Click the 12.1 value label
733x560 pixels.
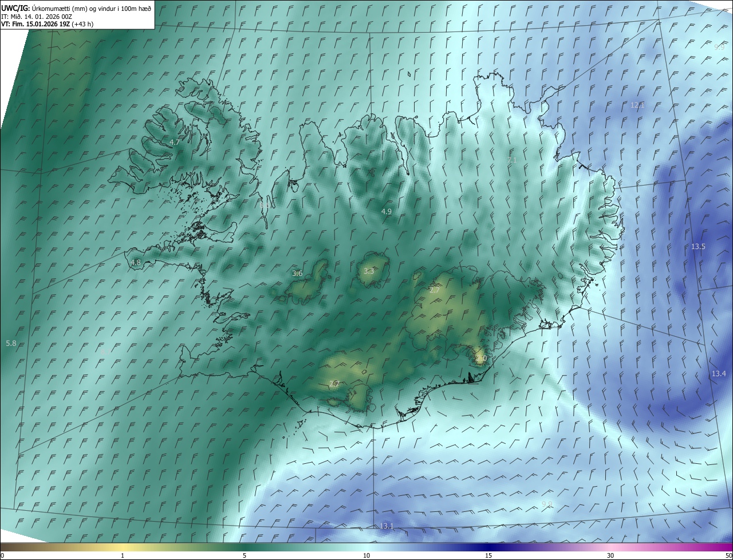pos(637,105)
